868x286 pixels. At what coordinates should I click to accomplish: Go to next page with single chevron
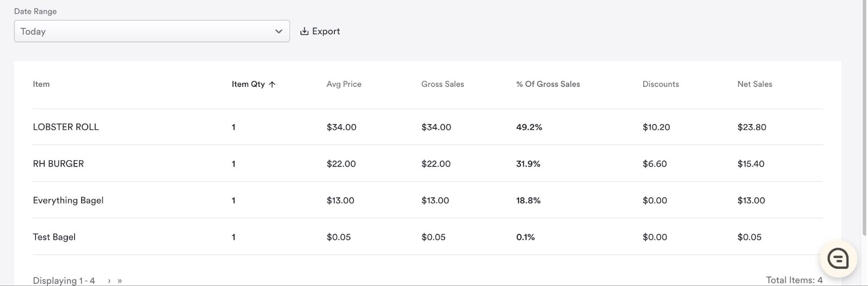pos(109,281)
